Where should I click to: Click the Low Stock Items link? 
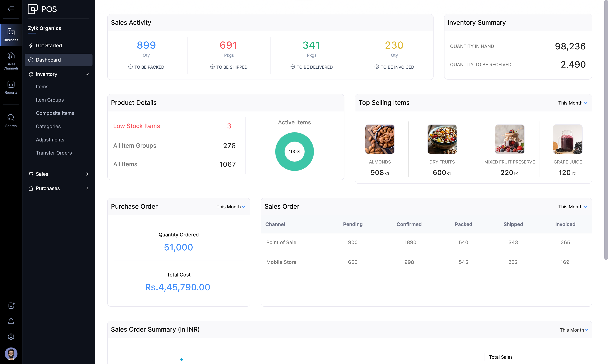pos(137,126)
